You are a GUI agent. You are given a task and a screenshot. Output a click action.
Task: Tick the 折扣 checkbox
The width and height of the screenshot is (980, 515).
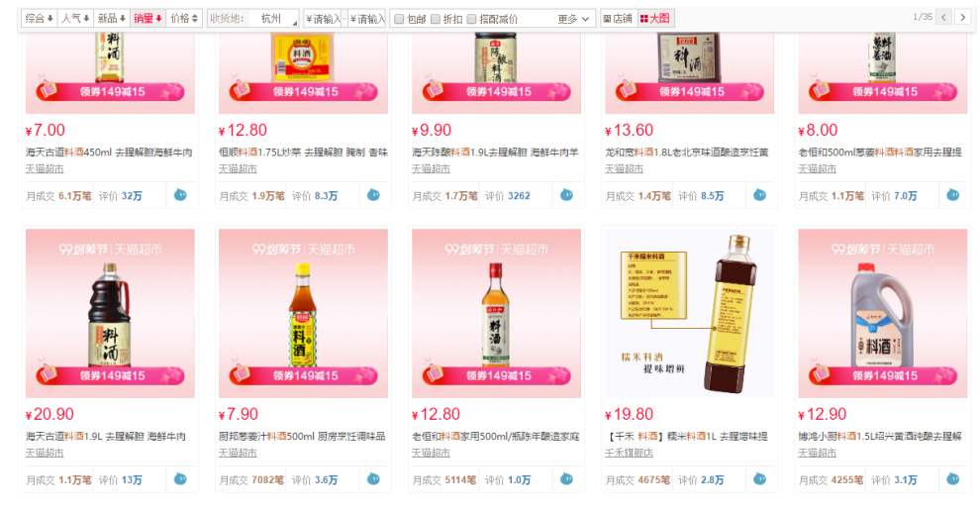(435, 20)
